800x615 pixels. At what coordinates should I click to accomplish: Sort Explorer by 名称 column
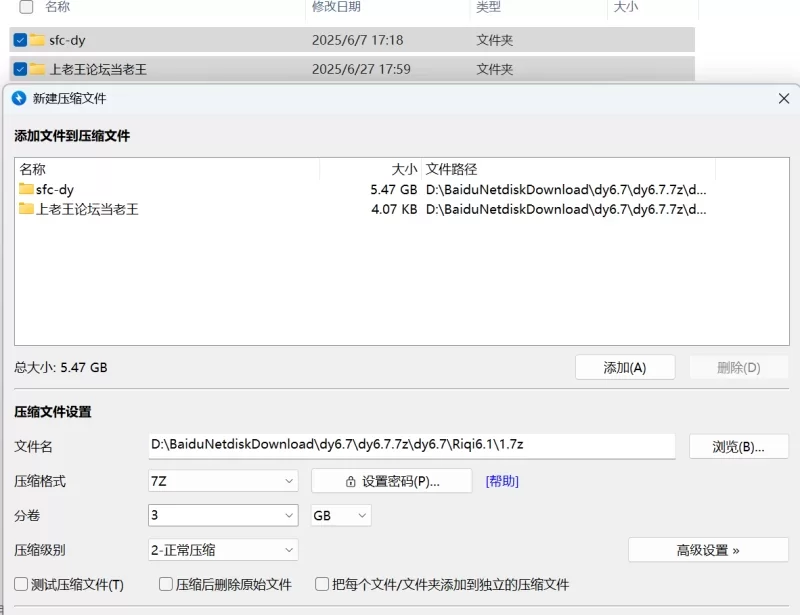57,7
